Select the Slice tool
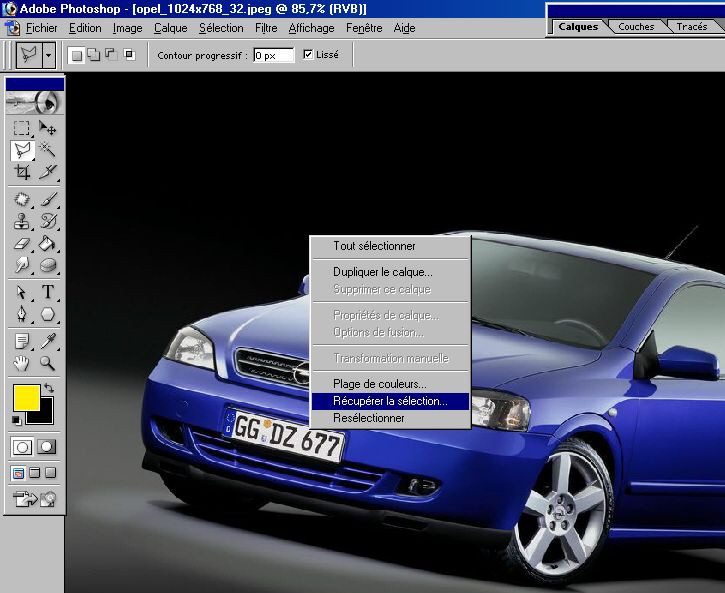 pyautogui.click(x=47, y=172)
